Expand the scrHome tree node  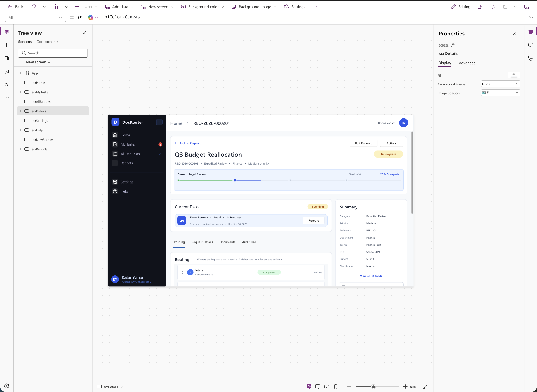click(x=20, y=82)
